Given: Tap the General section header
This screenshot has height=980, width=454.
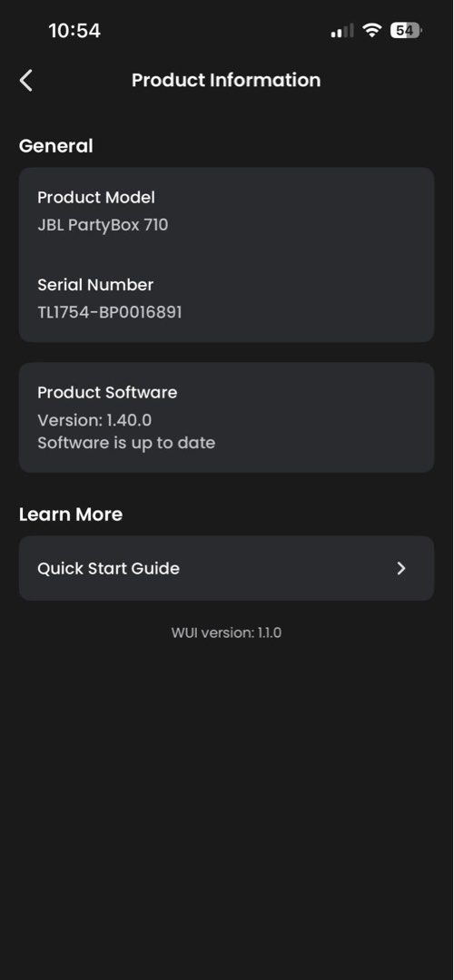Looking at the screenshot, I should pyautogui.click(x=55, y=145).
